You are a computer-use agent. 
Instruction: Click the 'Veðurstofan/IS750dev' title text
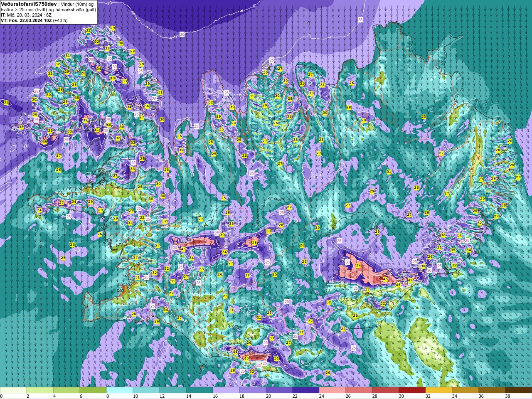29,4
